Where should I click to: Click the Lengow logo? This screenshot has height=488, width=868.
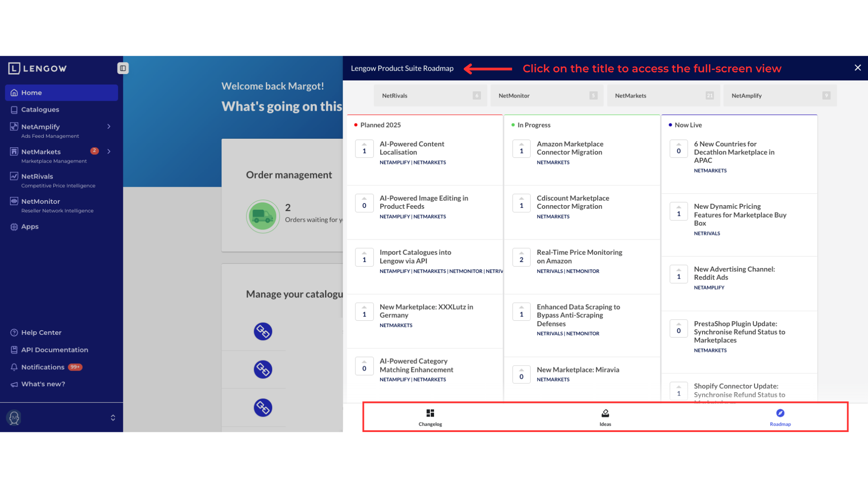click(38, 68)
